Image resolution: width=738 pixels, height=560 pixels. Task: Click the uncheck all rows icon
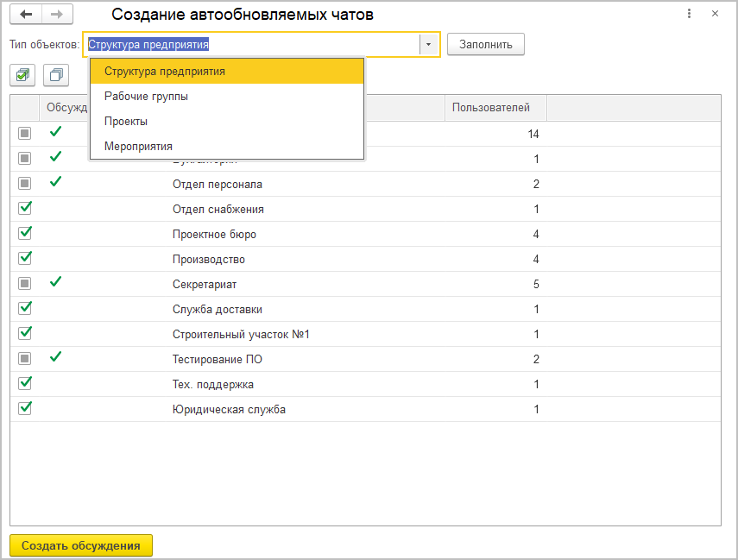coord(56,75)
